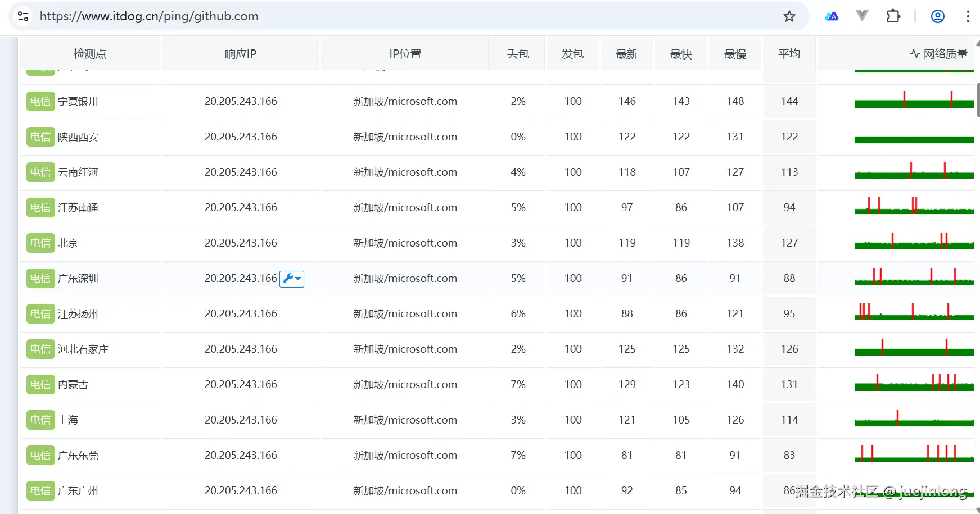Click the 电信 badge on the 上海 row
The image size is (980, 514).
click(40, 420)
